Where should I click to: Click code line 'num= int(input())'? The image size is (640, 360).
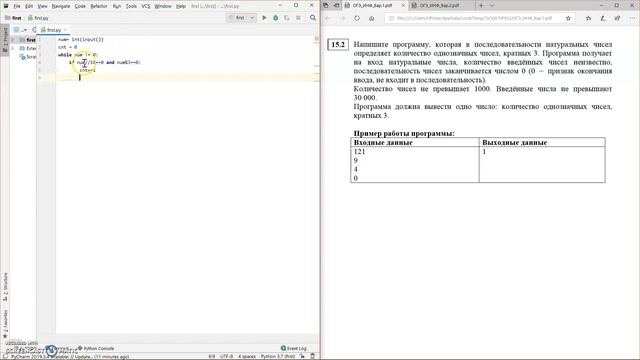(81, 40)
